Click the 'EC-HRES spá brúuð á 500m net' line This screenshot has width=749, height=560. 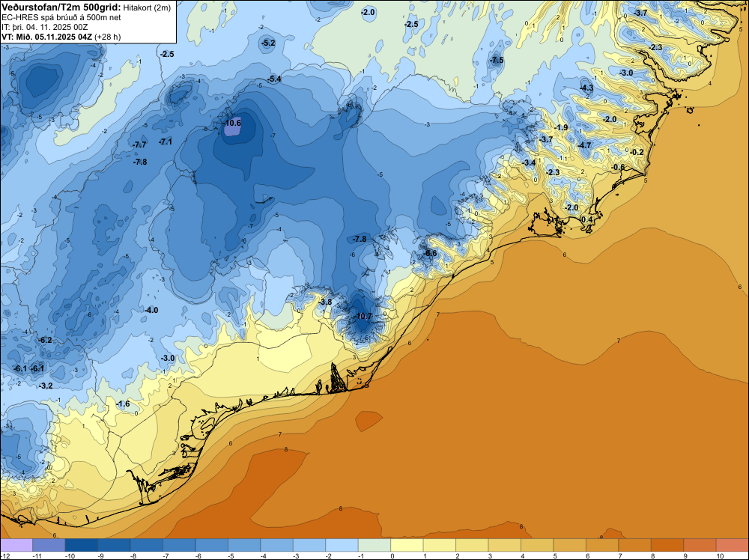coord(61,17)
